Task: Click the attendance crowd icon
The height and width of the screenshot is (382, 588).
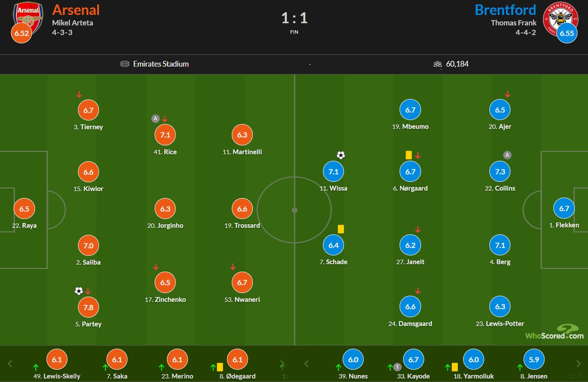Action: [438, 64]
